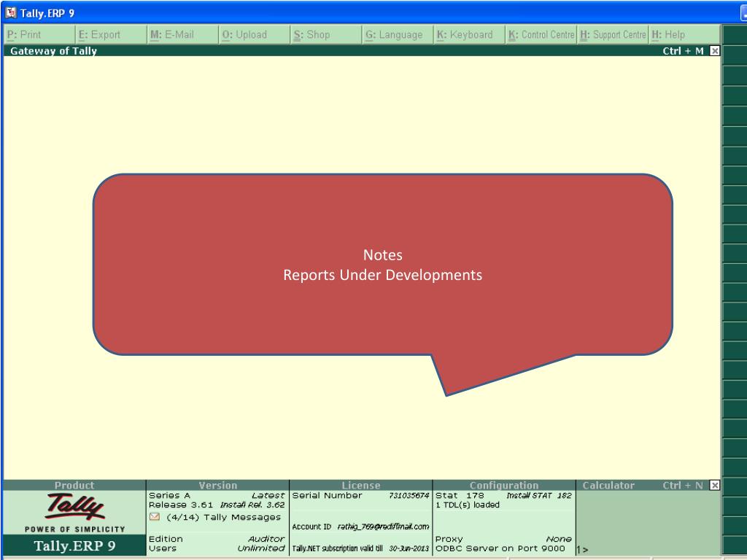Click the Edition Auditor value
Viewport: 747px width, 560px height.
(266, 539)
